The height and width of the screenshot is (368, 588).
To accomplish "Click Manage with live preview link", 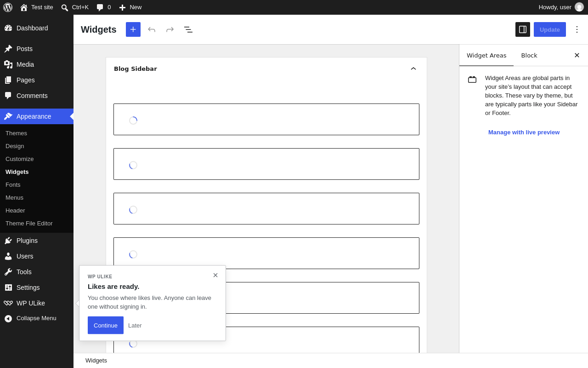I will pyautogui.click(x=524, y=132).
